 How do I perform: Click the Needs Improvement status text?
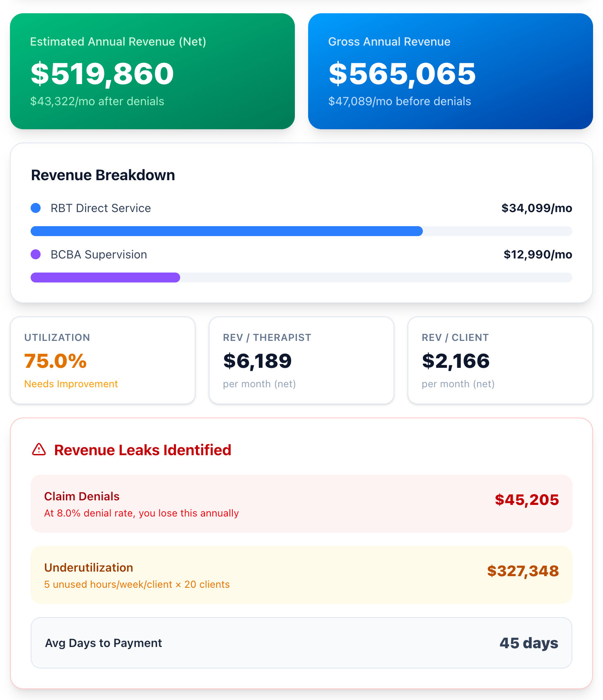(x=71, y=384)
